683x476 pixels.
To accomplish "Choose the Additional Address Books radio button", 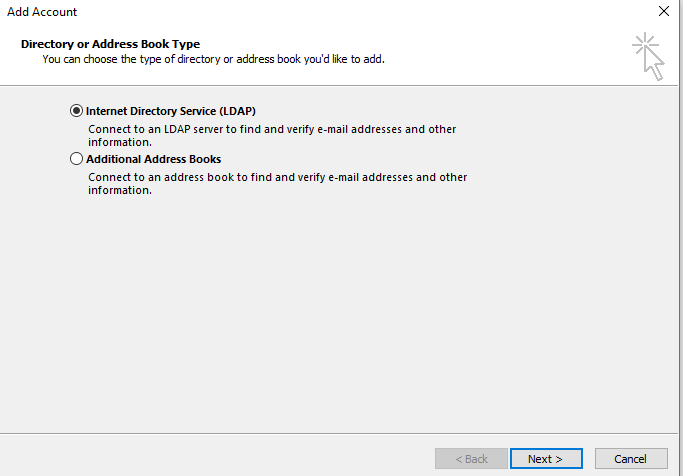I will click(77, 159).
